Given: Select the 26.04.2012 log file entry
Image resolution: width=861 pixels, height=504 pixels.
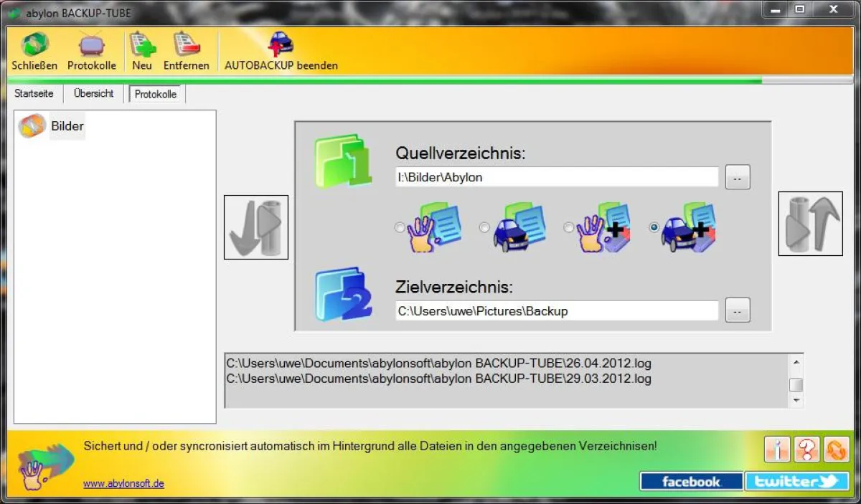Looking at the screenshot, I should tap(439, 363).
